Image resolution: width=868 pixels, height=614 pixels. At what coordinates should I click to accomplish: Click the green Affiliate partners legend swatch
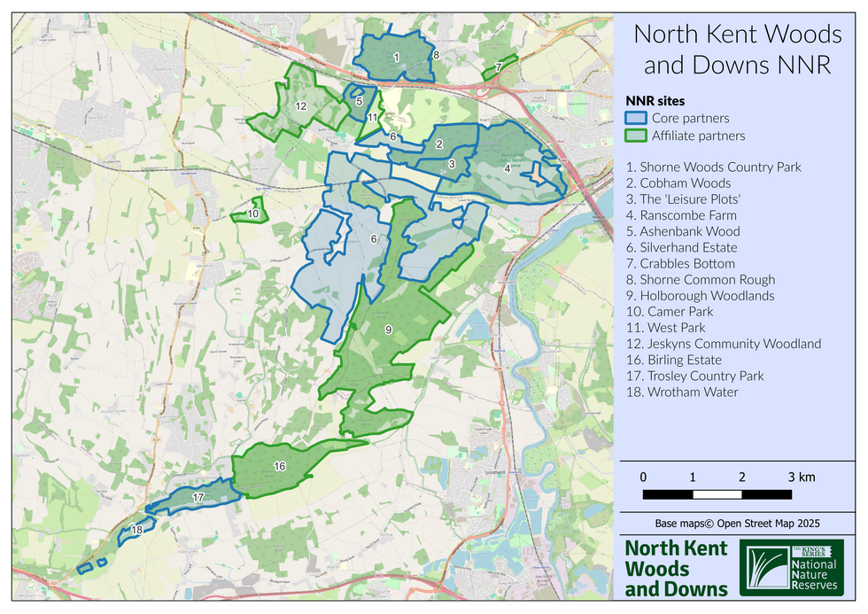[637, 136]
